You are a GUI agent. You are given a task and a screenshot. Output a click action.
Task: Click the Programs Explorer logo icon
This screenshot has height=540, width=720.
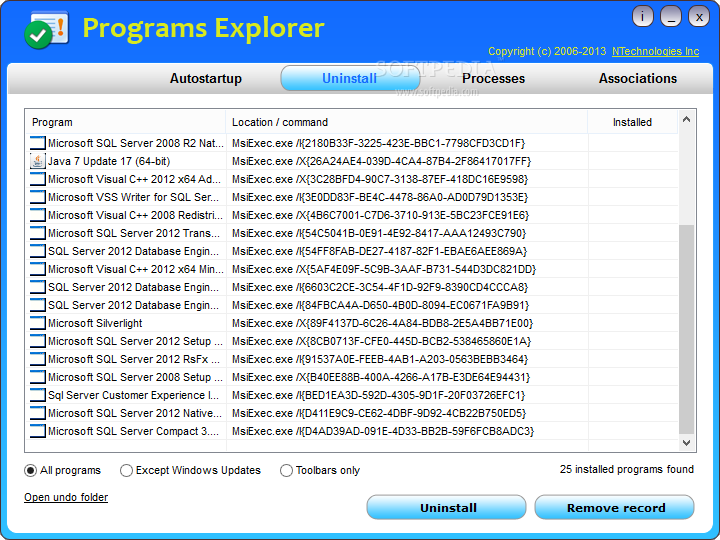tap(46, 30)
